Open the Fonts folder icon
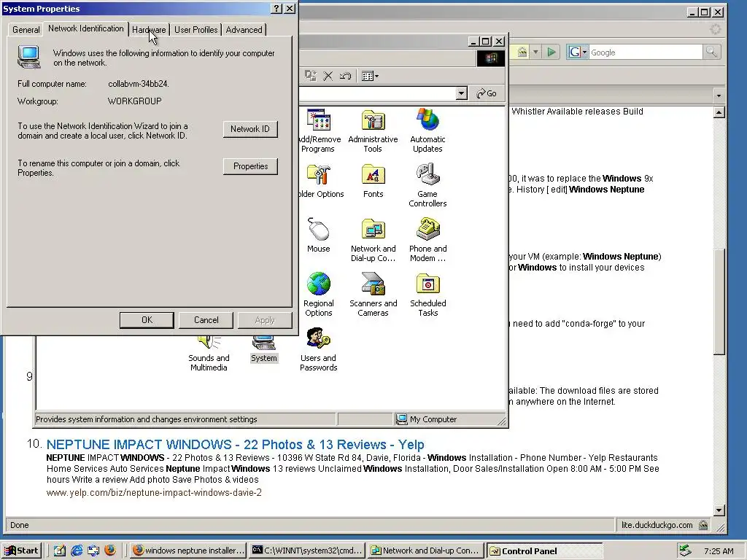 (373, 181)
